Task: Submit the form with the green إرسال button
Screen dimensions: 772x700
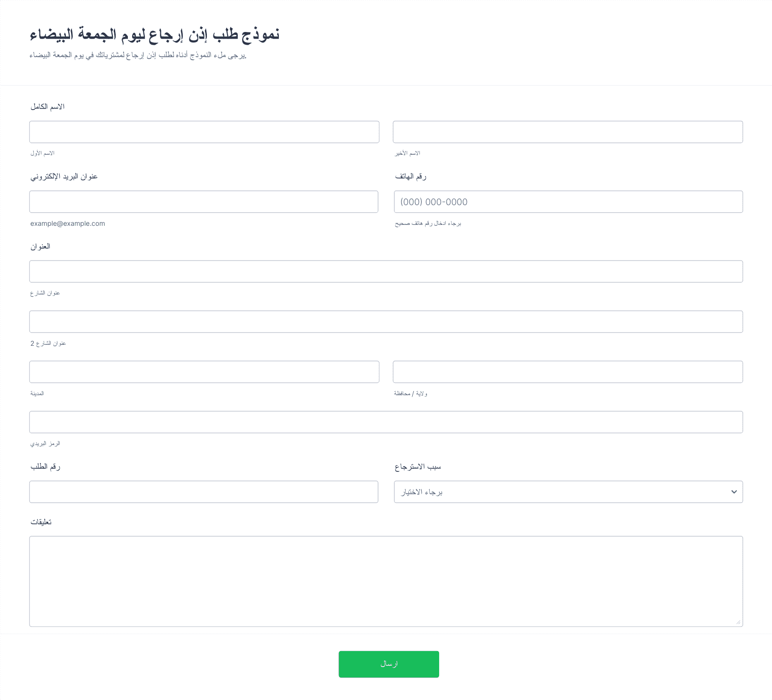Action: coord(389,664)
